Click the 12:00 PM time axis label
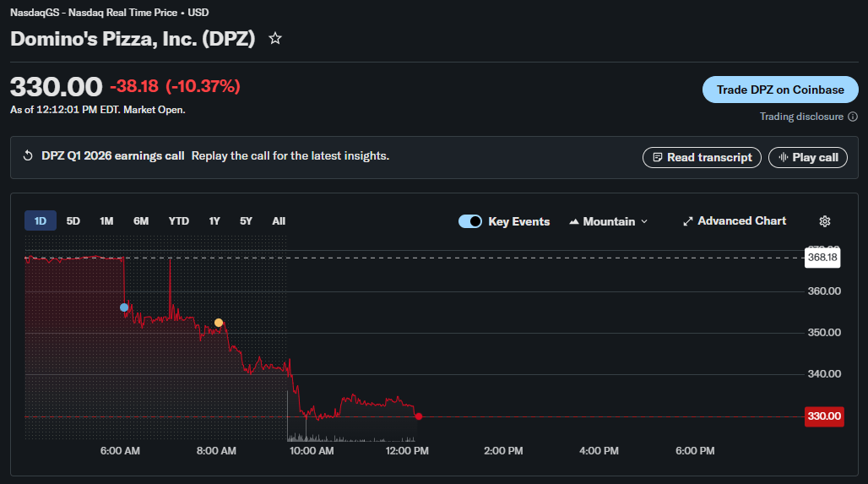Screen dimensions: 868x484 407,451
